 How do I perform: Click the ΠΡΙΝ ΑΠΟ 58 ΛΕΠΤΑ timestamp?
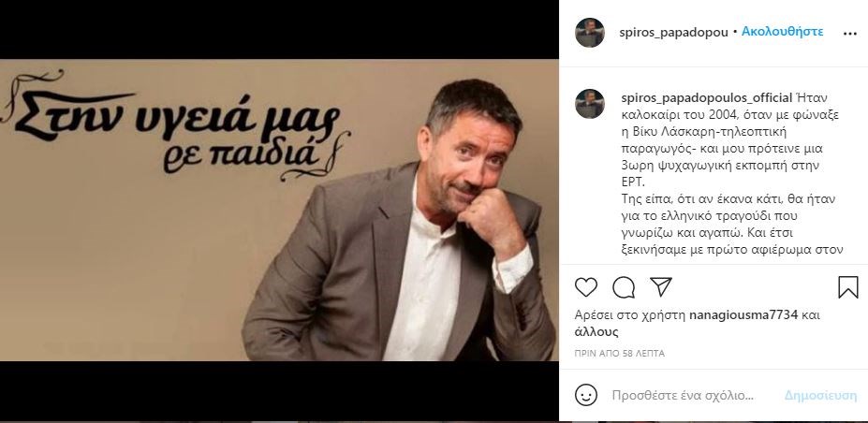pos(620,354)
